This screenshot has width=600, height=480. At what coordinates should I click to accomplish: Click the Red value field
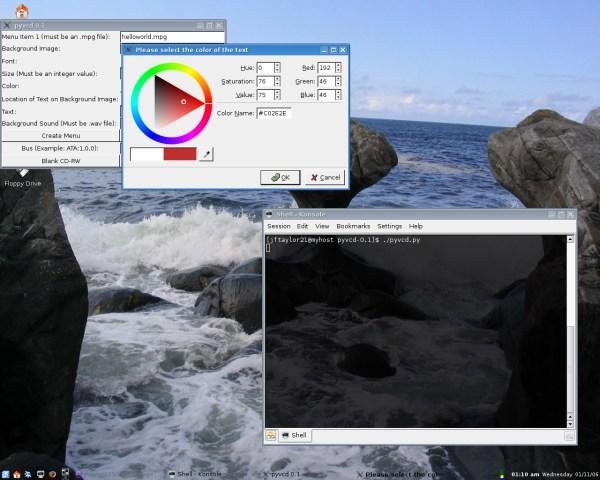(326, 68)
